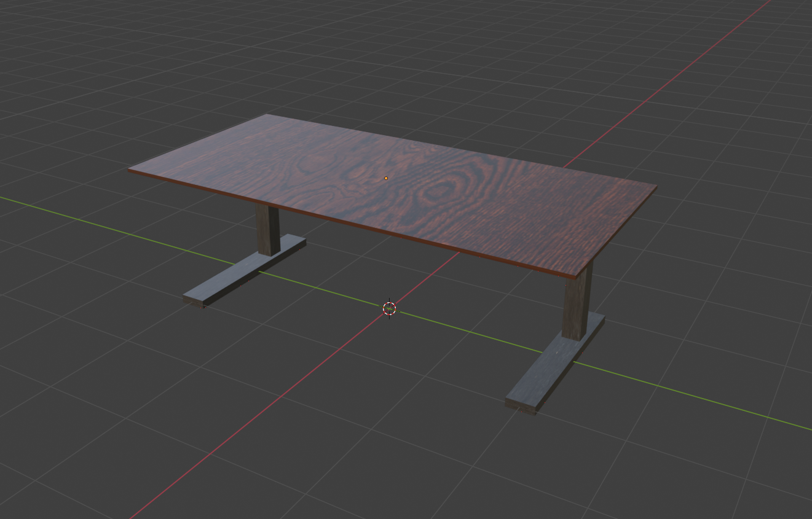Select the right vertical table leg
Viewport: 812px width, 519px height.
(x=577, y=302)
